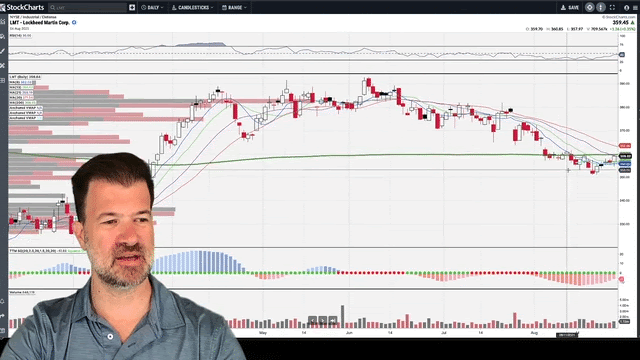Image resolution: width=640 pixels, height=360 pixels.
Task: Click the LMT (Daily) price legend label
Action: (x=25, y=77)
